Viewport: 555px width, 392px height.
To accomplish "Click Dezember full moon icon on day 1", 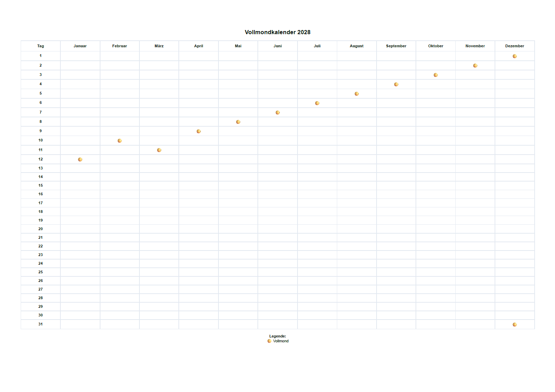I will coord(515,56).
